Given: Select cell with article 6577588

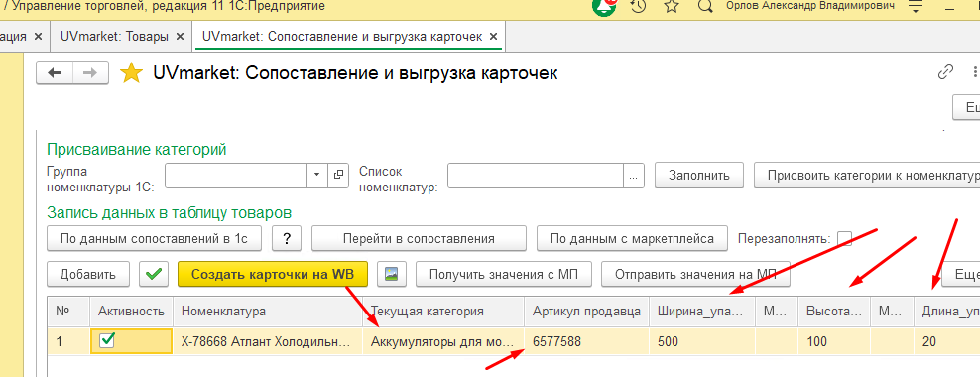Looking at the screenshot, I should tap(587, 342).
